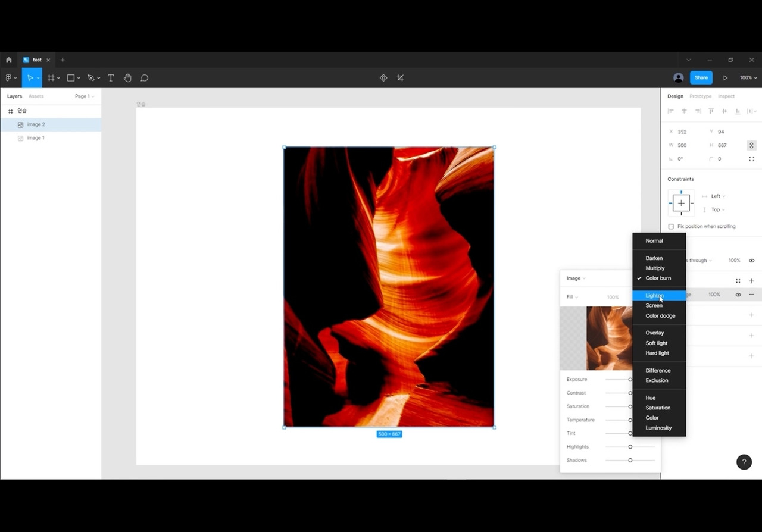The image size is (762, 532).
Task: Select the Comment tool
Action: click(x=144, y=78)
